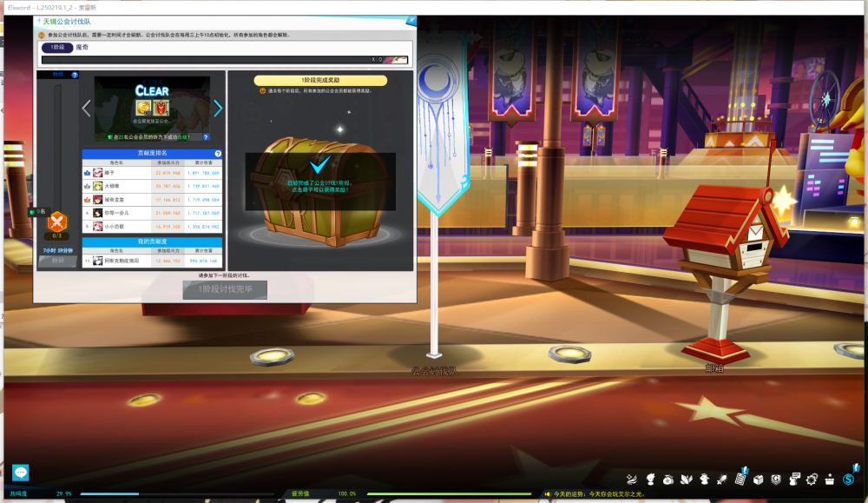
Task: Click the 疲劳值 green progress bar
Action: pos(449,493)
